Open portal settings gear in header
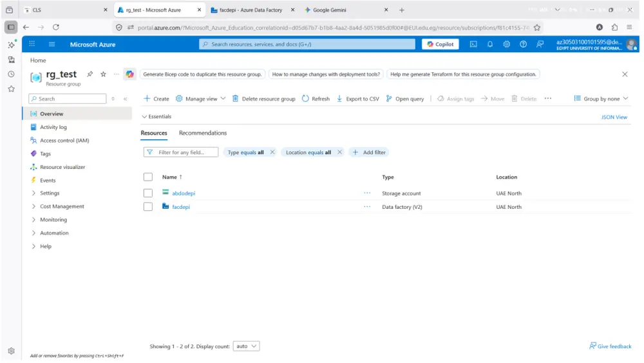This screenshot has height=363, width=644. (506, 44)
